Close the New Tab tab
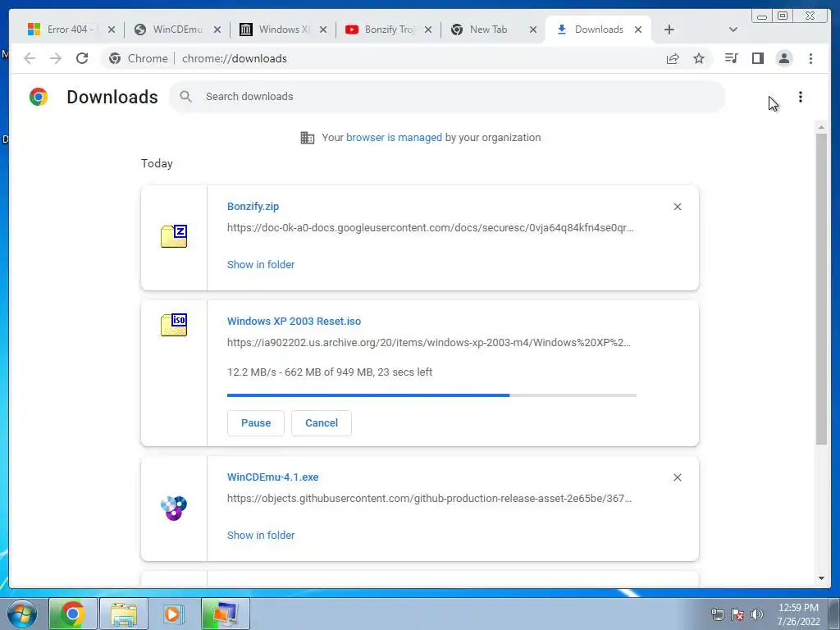The image size is (840, 630). 533,30
